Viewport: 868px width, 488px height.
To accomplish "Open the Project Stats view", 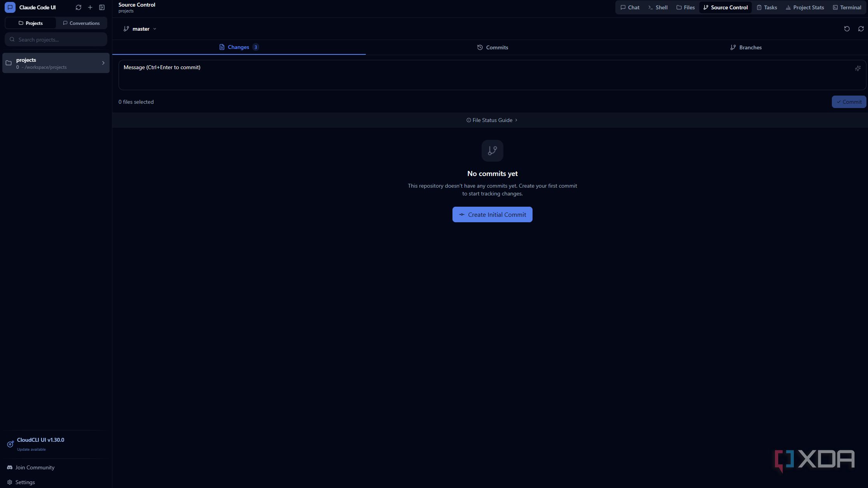I will click(805, 7).
